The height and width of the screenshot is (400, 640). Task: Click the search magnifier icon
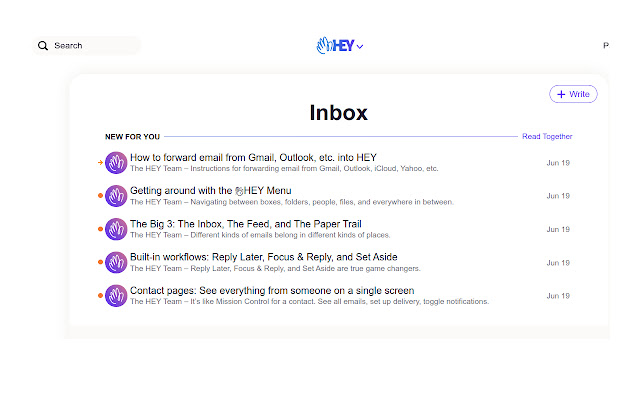(x=43, y=46)
